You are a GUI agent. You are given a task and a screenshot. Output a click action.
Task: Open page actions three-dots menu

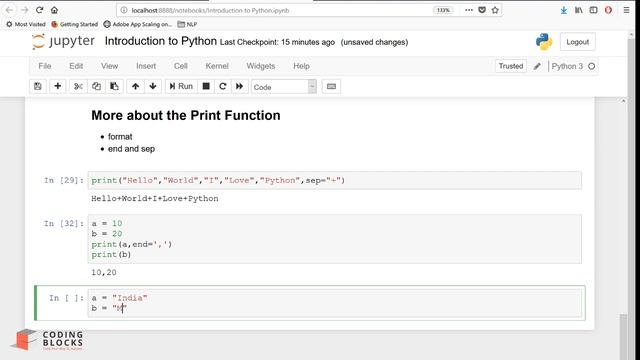tap(469, 10)
